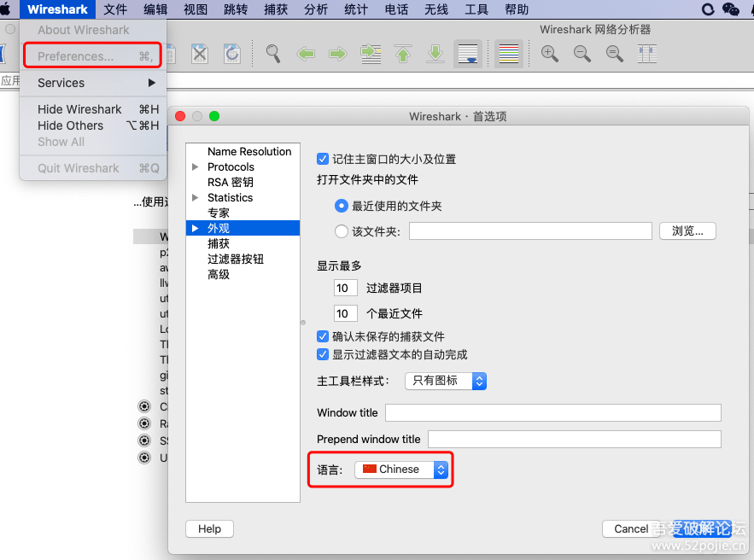754x560 pixels.
Task: Expand the 外观 tree node arrow
Action: pos(196,228)
